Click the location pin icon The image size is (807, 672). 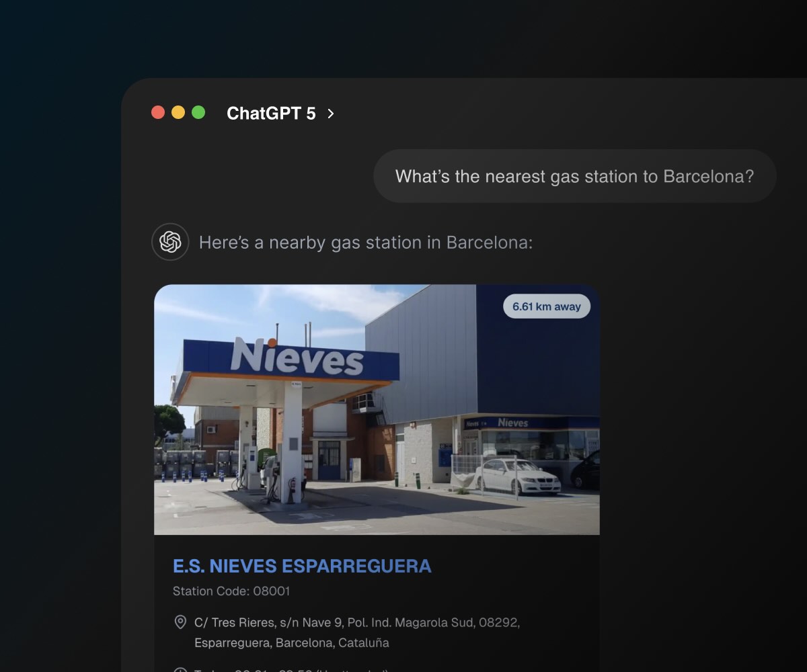click(180, 622)
